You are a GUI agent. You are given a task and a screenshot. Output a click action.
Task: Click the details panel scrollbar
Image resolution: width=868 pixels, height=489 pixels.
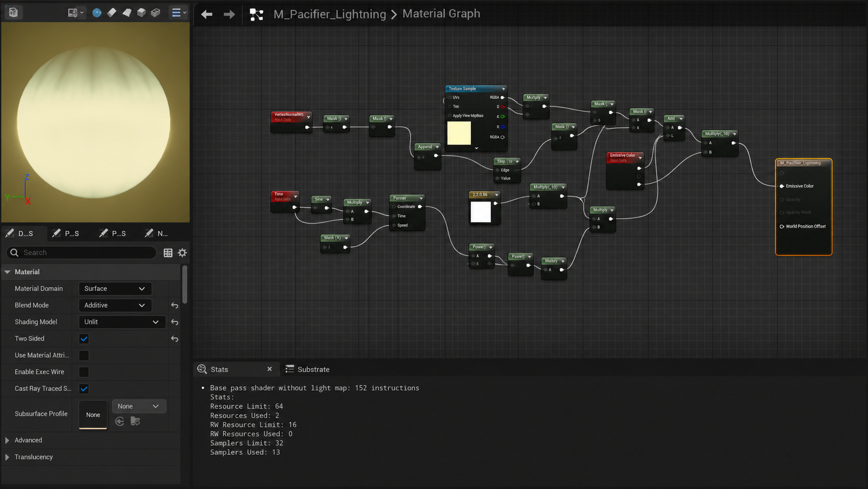coord(184,285)
